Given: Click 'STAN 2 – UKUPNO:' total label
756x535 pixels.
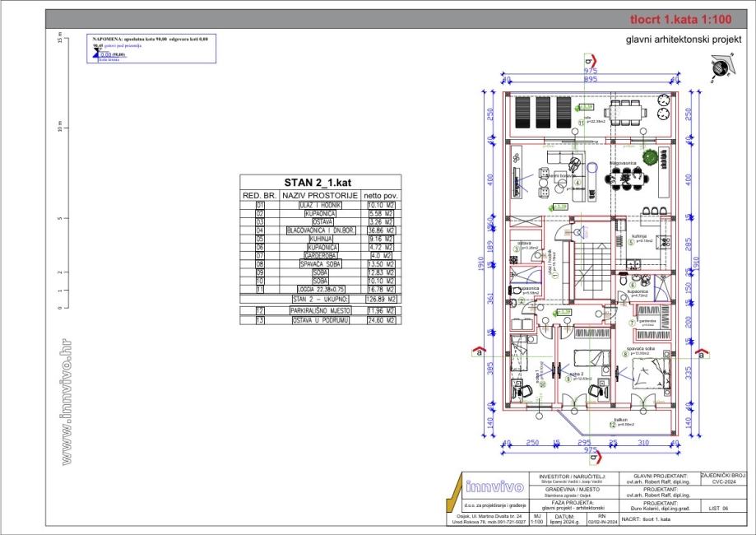Looking at the screenshot, I should tap(320, 299).
